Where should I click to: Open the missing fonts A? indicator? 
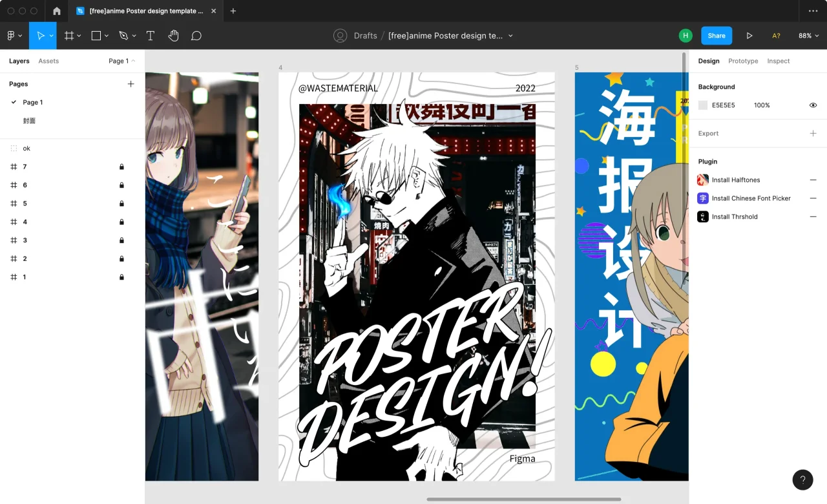tap(776, 36)
